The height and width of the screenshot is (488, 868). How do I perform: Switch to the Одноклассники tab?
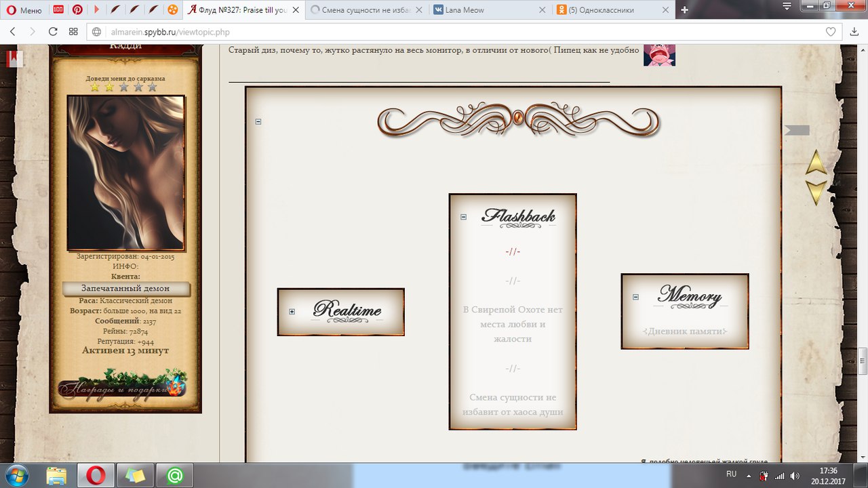610,10
